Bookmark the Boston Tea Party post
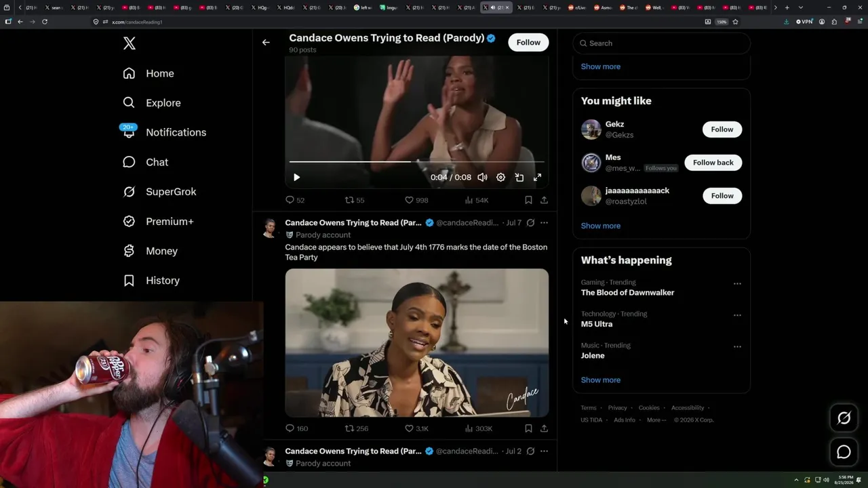 pyautogui.click(x=528, y=428)
